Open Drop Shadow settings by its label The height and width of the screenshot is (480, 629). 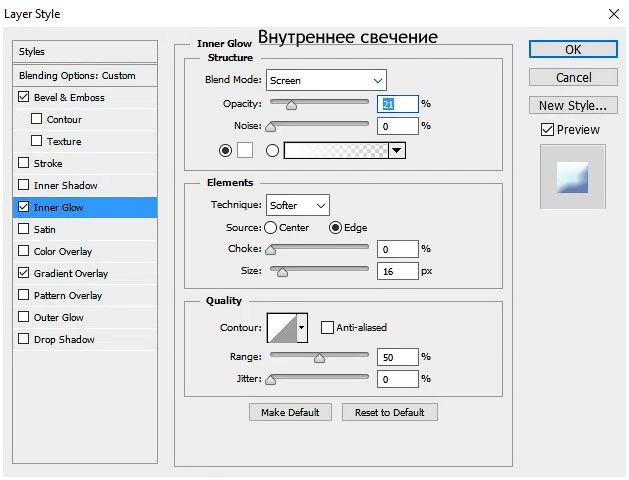(64, 340)
